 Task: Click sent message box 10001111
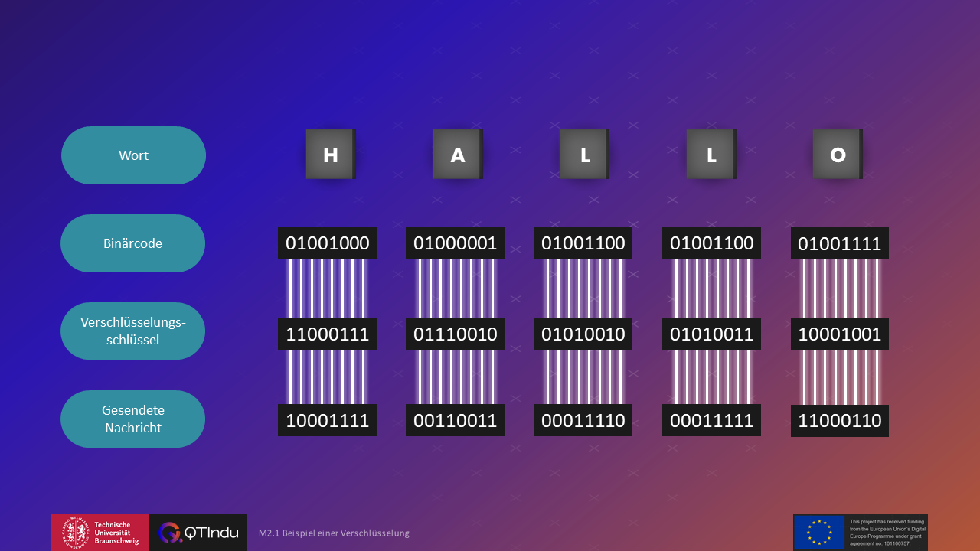click(x=327, y=420)
